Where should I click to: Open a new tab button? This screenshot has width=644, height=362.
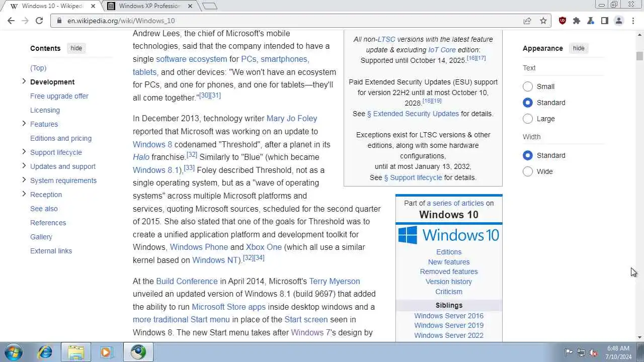[x=209, y=6]
